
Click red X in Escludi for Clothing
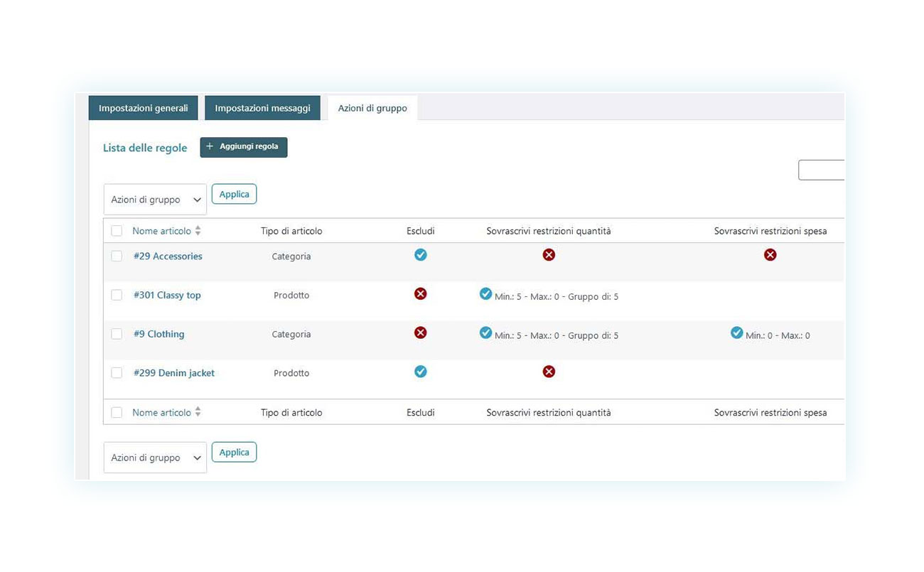421,333
